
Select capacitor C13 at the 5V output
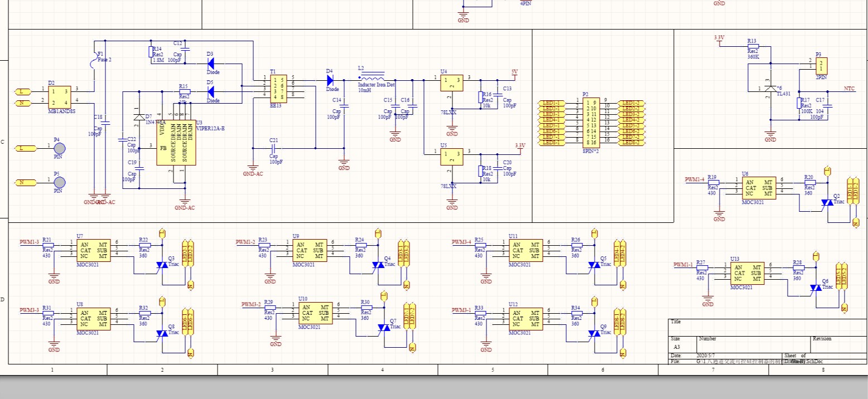499,94
